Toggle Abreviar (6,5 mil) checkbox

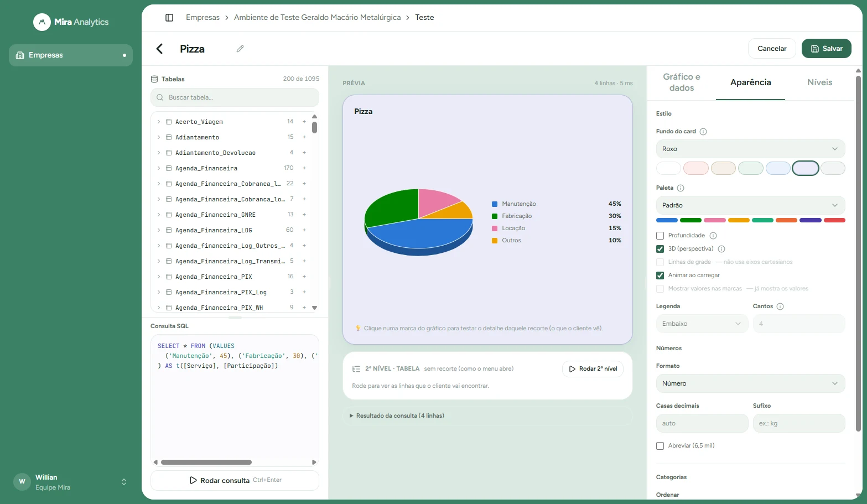click(x=660, y=446)
